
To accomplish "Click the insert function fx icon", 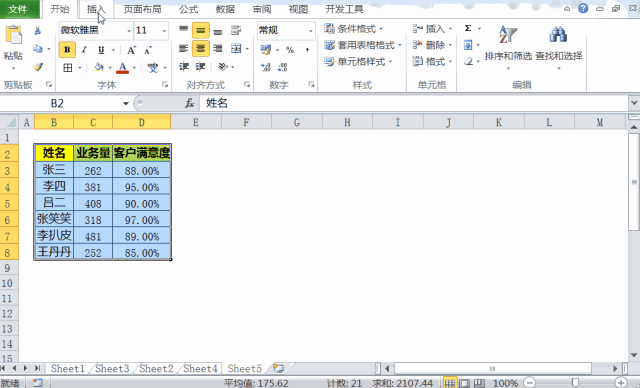I will pyautogui.click(x=190, y=103).
